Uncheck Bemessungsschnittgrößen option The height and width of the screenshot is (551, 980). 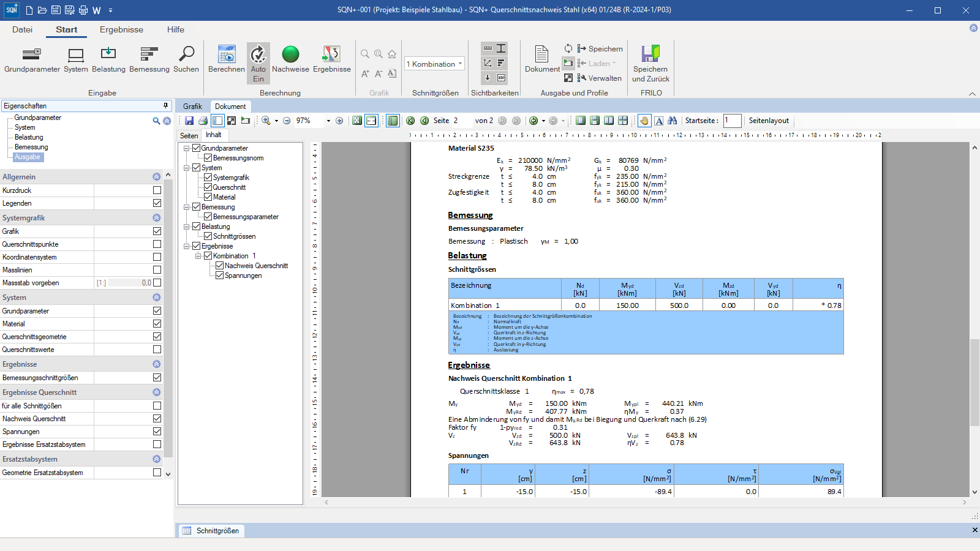tap(157, 378)
